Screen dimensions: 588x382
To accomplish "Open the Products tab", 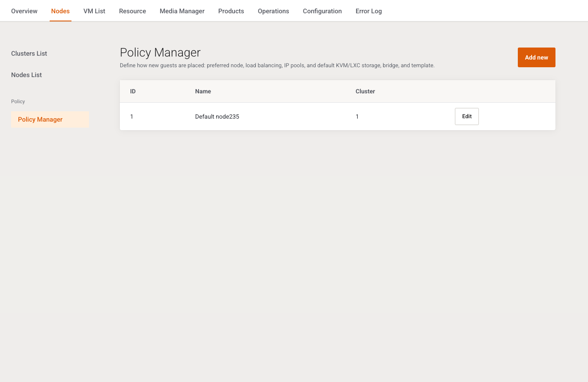I will point(231,11).
